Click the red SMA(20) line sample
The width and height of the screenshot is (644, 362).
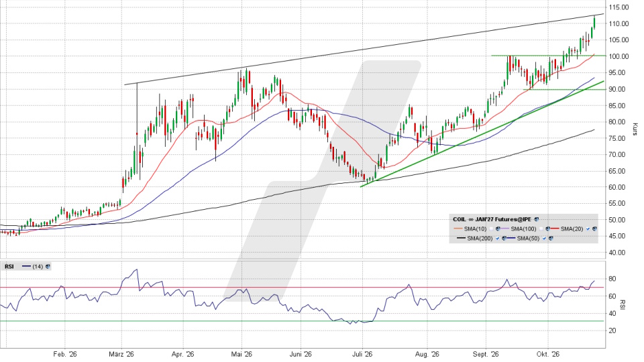tap(555, 229)
